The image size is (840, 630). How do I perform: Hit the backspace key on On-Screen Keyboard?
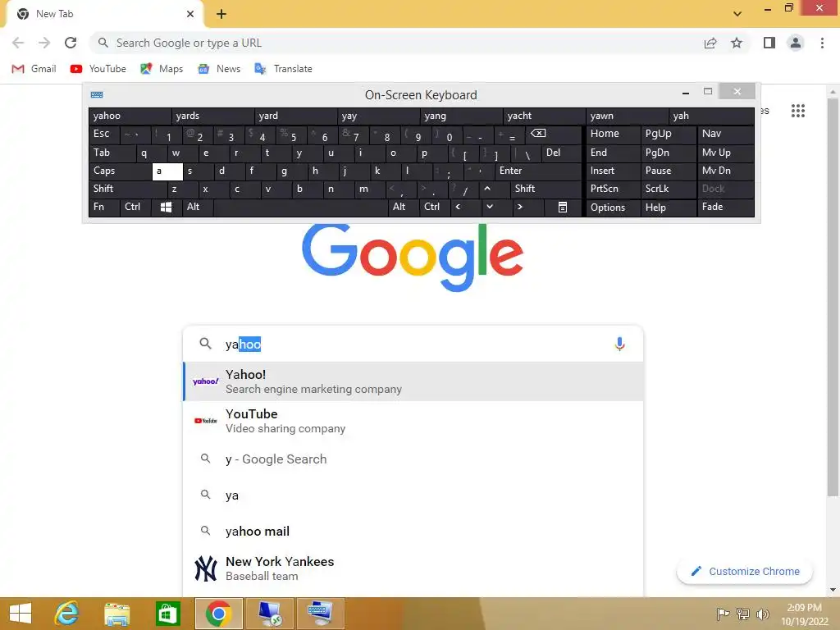[x=554, y=134]
